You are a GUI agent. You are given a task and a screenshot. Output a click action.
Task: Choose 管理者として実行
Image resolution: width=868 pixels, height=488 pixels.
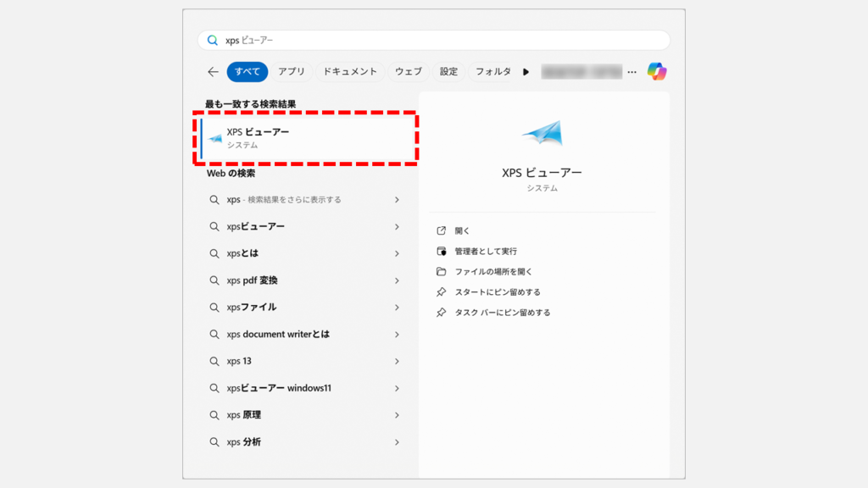(486, 251)
